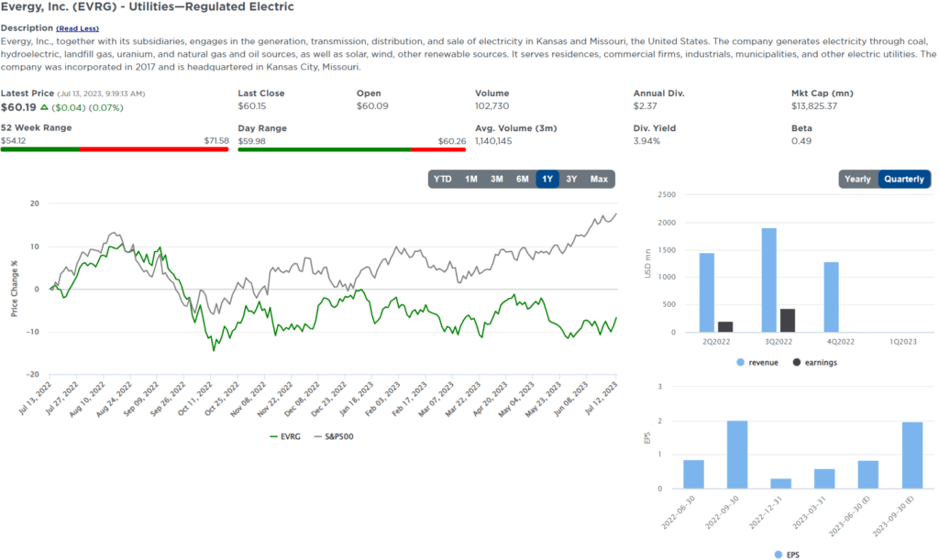
Task: Click the Jul 12, 2023 axis label
Action: click(602, 399)
